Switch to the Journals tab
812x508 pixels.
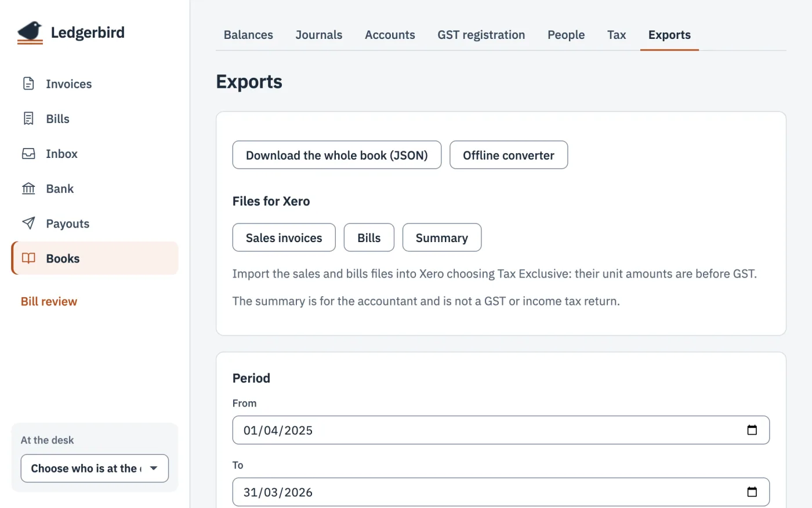[x=319, y=35]
